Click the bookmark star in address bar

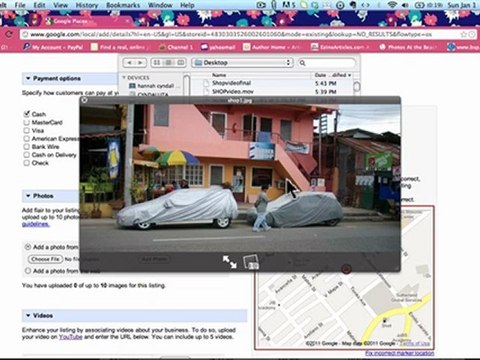tap(463, 34)
